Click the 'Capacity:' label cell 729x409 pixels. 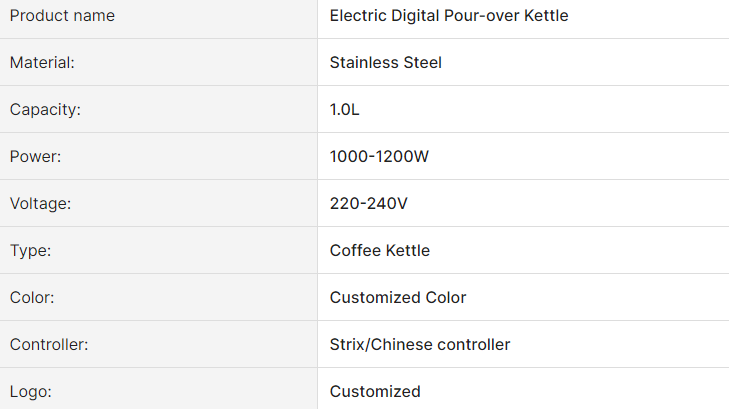pos(45,110)
